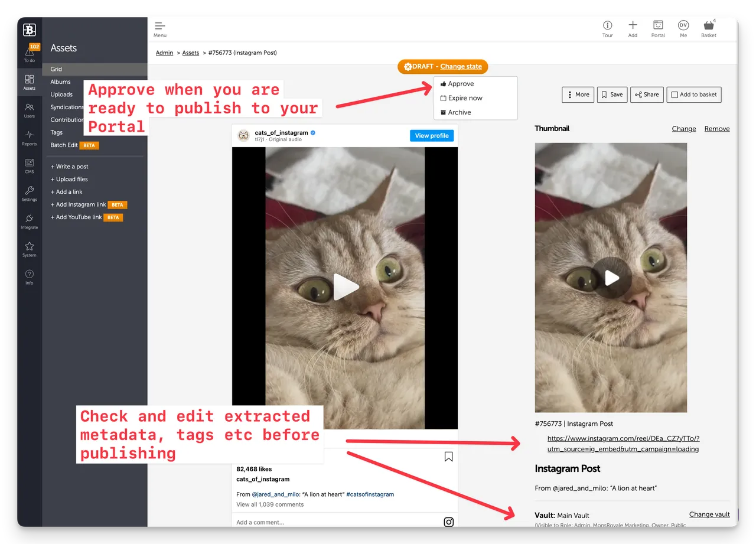
Task: Open Reports from the left sidebar
Action: click(30, 138)
